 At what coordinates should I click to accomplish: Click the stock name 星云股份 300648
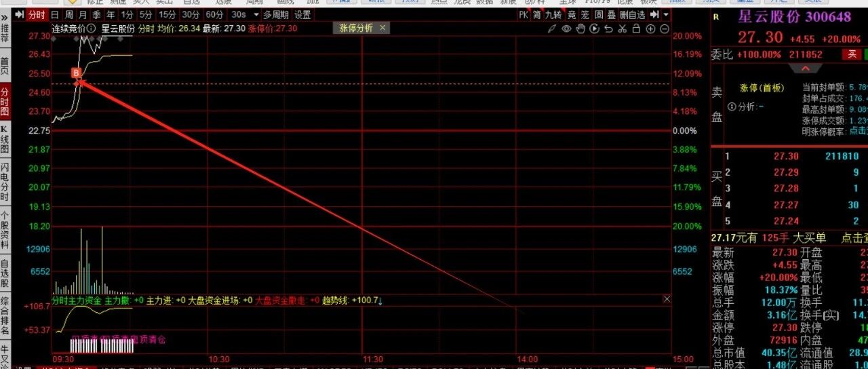click(794, 18)
